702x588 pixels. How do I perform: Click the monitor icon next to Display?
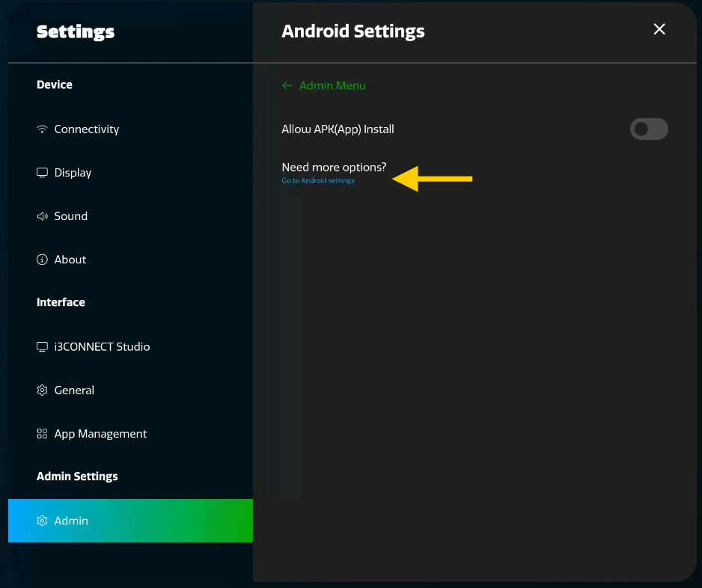[x=42, y=173]
